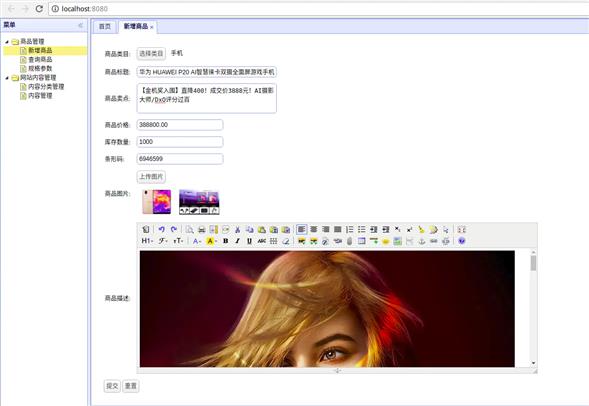Open the font size dropdown in the editor
Screen dimensions: 589x406
178,241
